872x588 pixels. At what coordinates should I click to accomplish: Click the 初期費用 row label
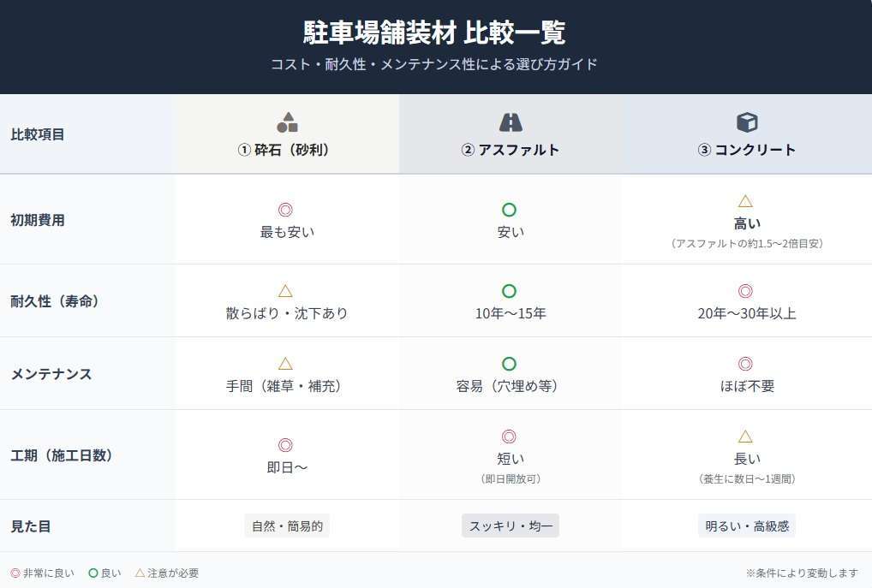tap(38, 220)
